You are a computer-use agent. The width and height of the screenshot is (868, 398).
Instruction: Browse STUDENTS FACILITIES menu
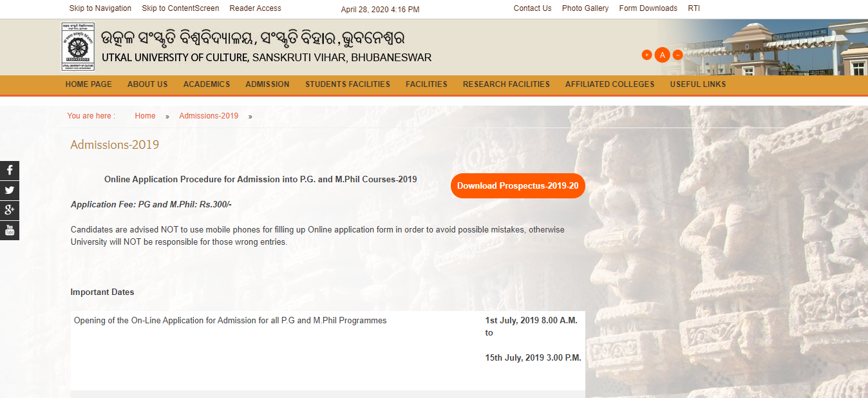[x=348, y=84]
